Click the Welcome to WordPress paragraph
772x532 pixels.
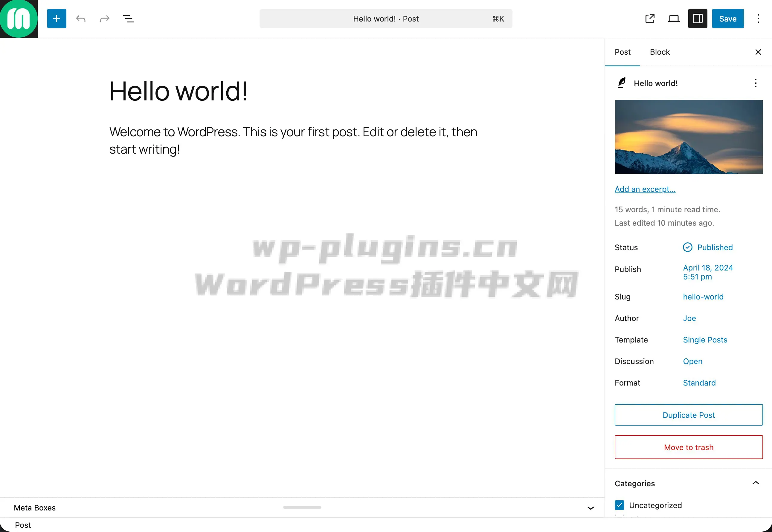point(293,141)
